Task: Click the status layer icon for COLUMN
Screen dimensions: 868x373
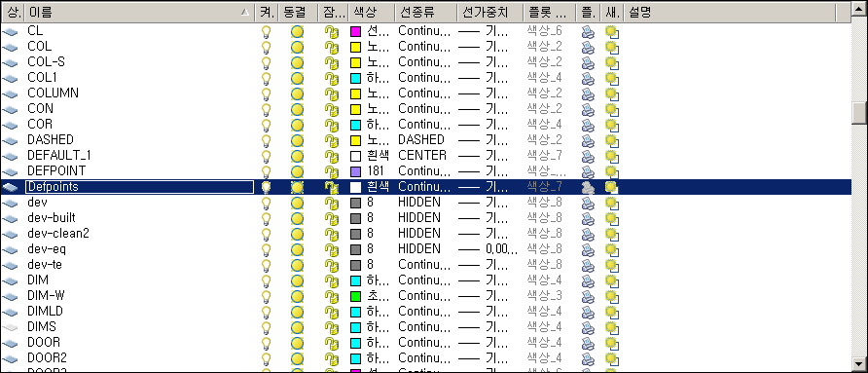Action: click(x=11, y=94)
